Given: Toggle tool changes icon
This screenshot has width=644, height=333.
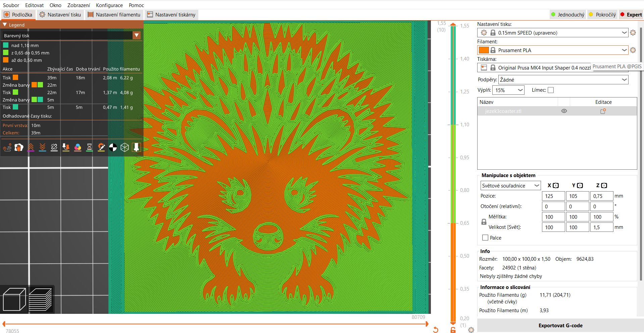Looking at the screenshot, I should tap(66, 147).
